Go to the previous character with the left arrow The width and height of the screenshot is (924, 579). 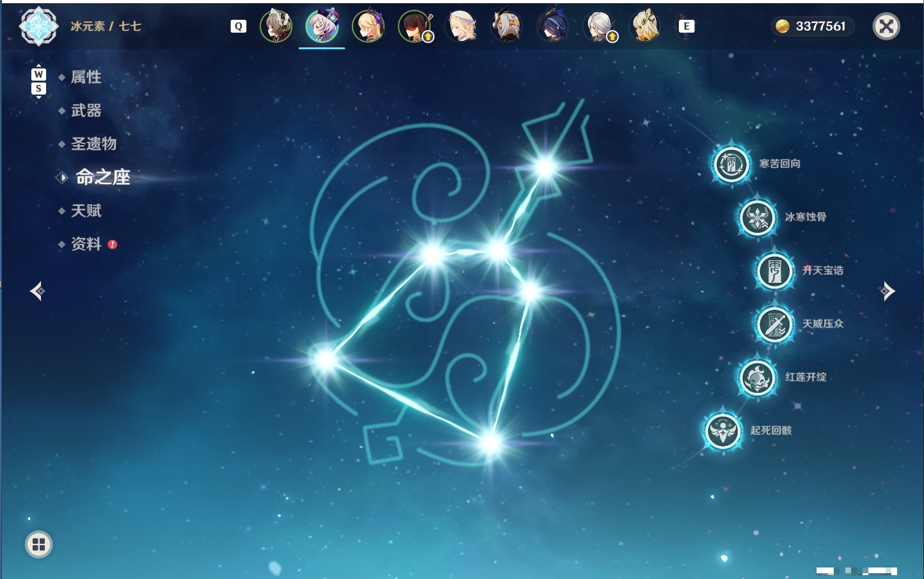coord(37,291)
